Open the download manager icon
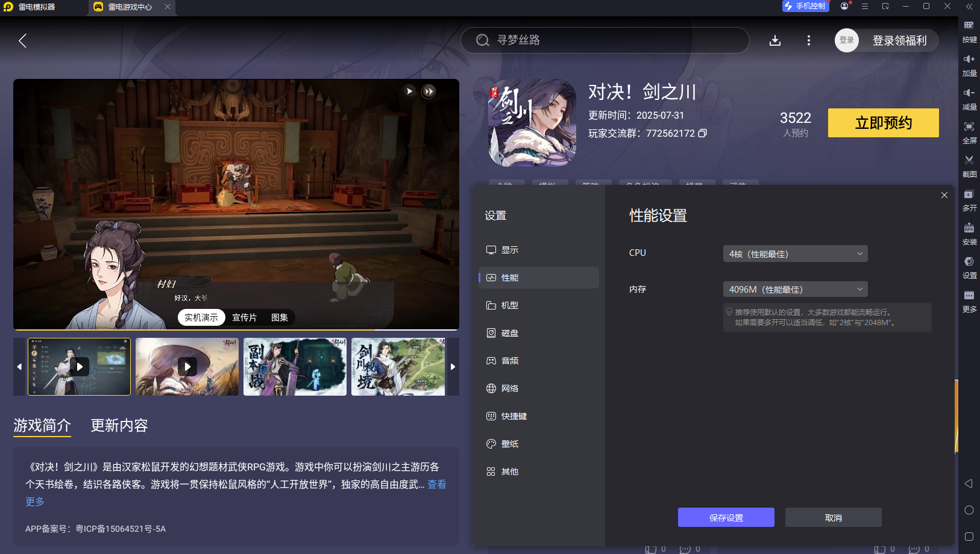 click(x=775, y=40)
